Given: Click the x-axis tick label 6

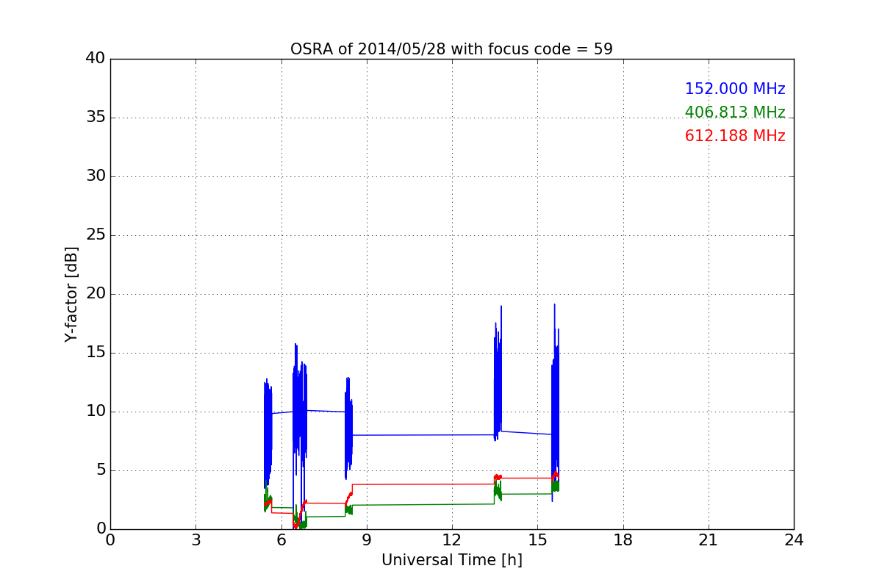Looking at the screenshot, I should pos(282,539).
